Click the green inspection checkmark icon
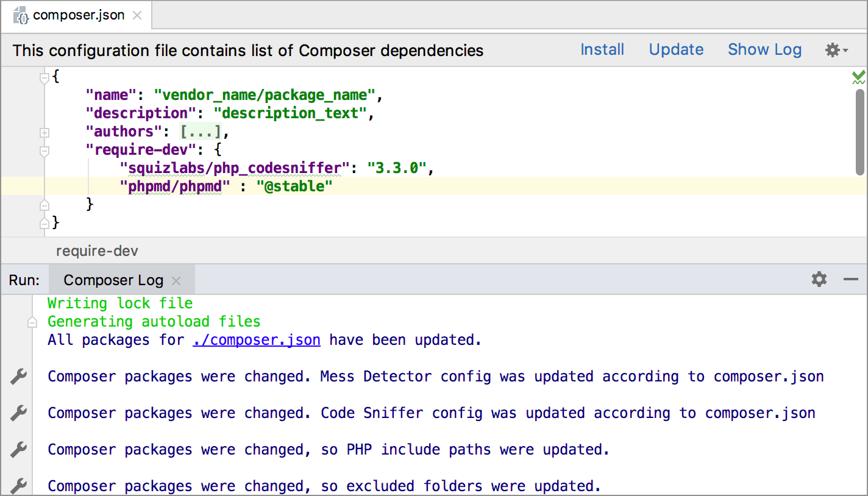 tap(858, 77)
